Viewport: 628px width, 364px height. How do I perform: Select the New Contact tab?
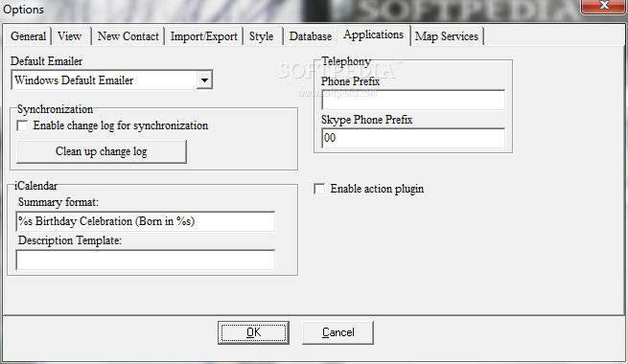point(128,36)
